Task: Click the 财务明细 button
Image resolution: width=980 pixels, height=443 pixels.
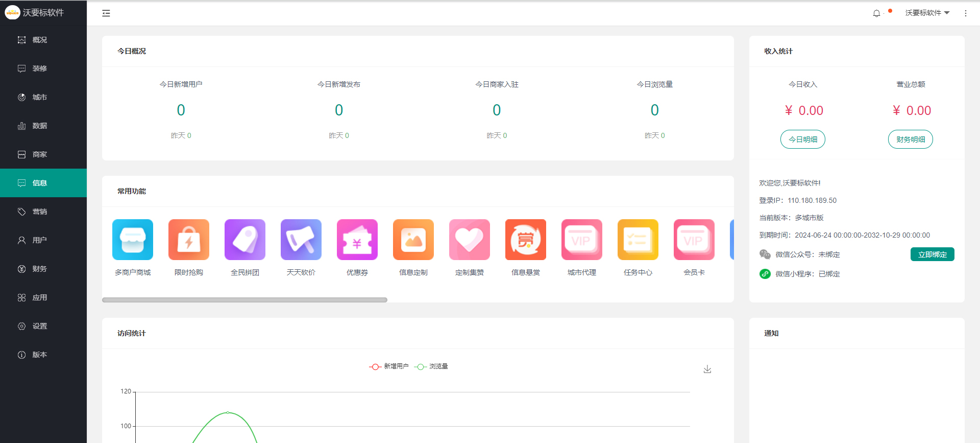Action: [911, 139]
